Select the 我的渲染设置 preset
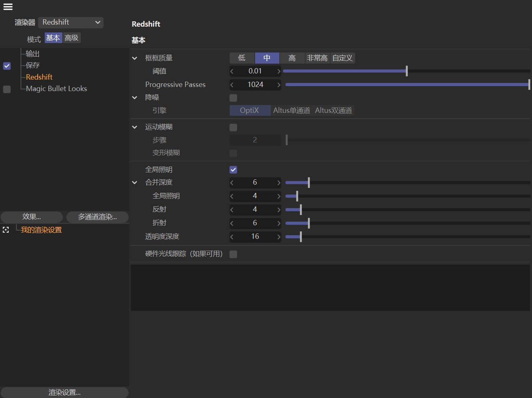 pos(41,230)
